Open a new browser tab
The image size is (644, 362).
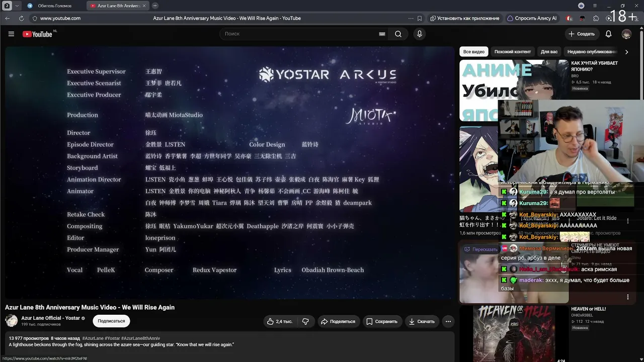point(155,6)
